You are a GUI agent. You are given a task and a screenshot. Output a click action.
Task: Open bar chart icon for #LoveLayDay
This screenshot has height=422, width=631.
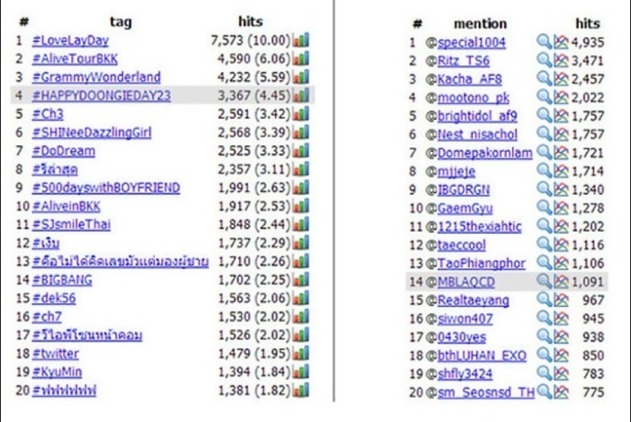point(301,40)
